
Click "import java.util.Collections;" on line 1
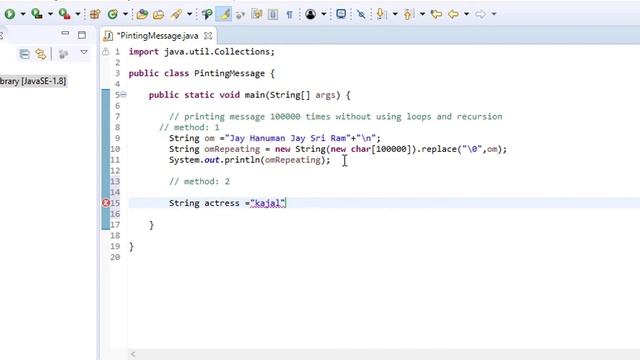click(x=202, y=52)
